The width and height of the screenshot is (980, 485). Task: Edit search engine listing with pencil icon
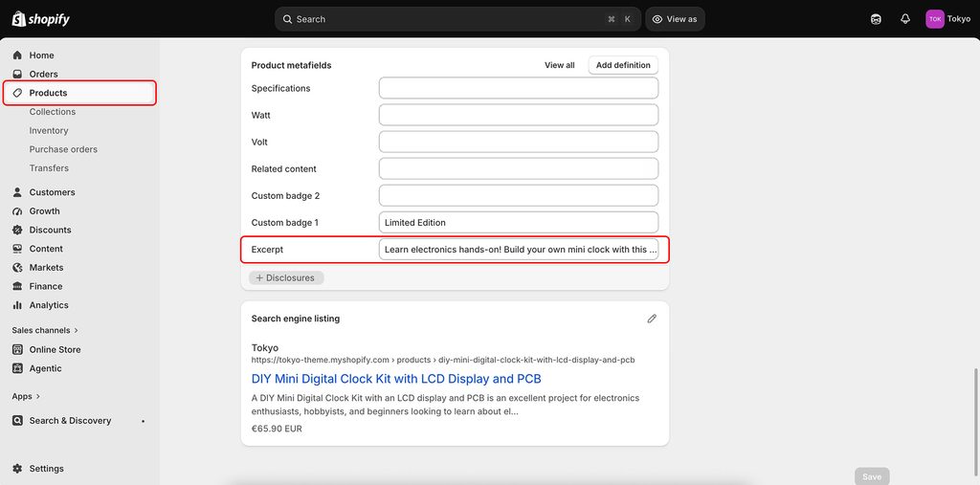[x=652, y=319]
